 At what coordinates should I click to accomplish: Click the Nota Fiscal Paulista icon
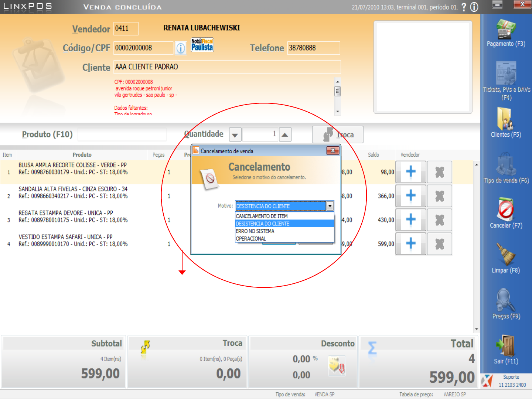click(x=202, y=45)
